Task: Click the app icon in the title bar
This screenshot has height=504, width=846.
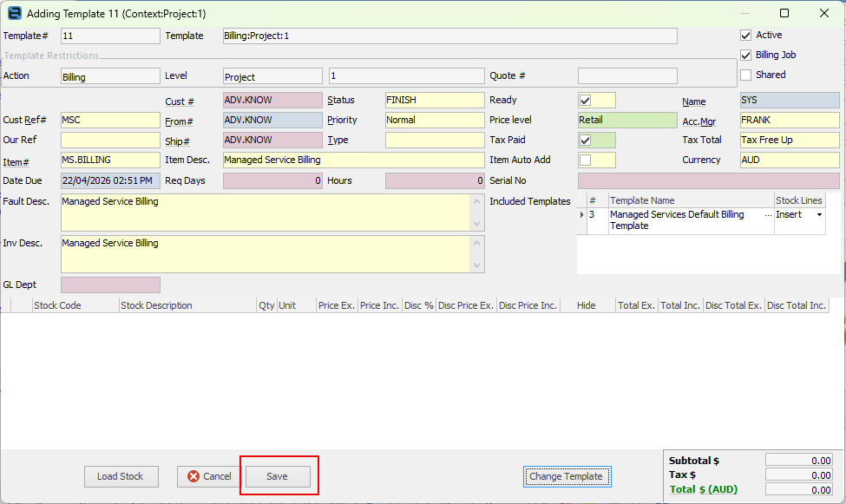Action: click(15, 13)
